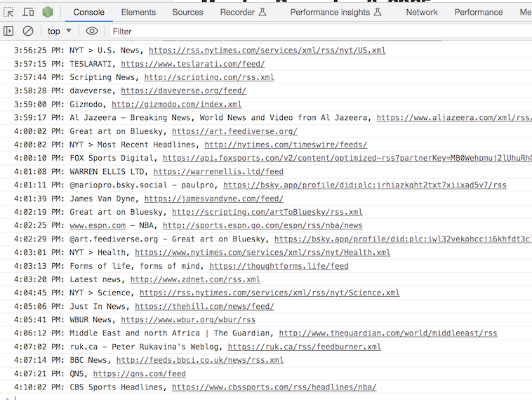The image size is (532, 400).
Task: Switch to the Elements tab
Action: point(138,12)
